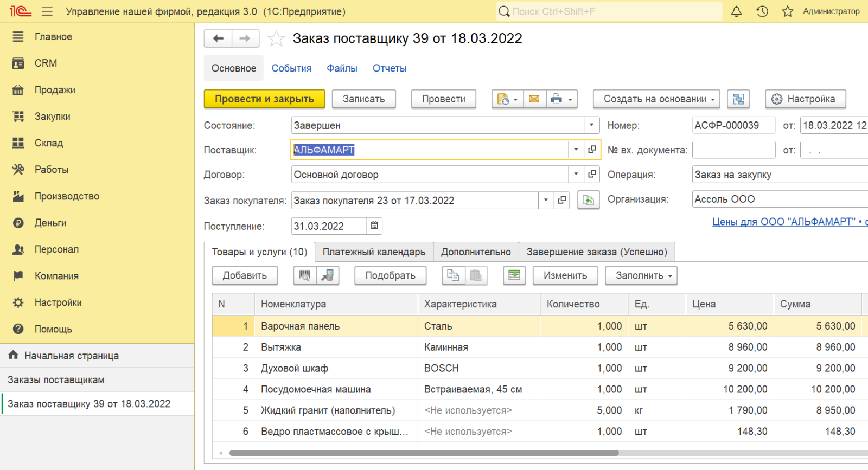The image size is (868, 470).
Task: Switch to Платежный календарь tab
Action: click(x=374, y=252)
